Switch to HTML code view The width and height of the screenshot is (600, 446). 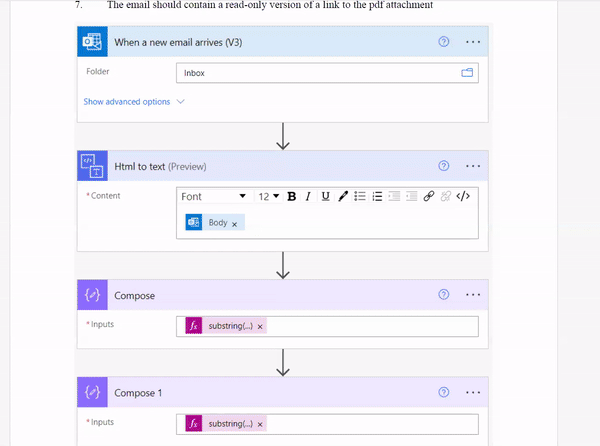coord(463,197)
